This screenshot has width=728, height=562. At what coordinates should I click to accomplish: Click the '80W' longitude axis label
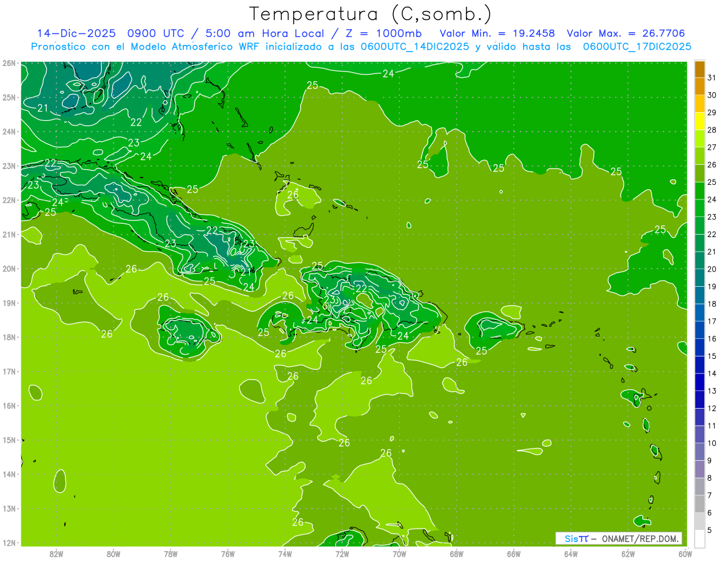[113, 554]
